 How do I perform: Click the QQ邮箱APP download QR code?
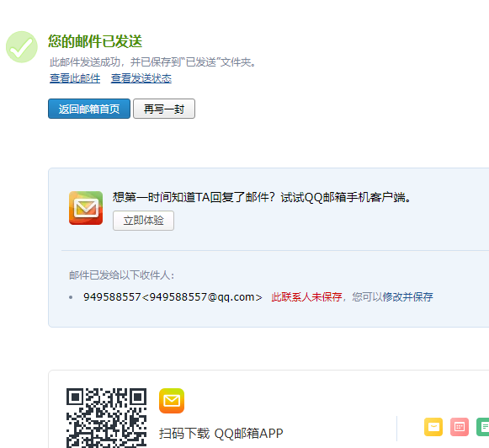[x=106, y=418]
